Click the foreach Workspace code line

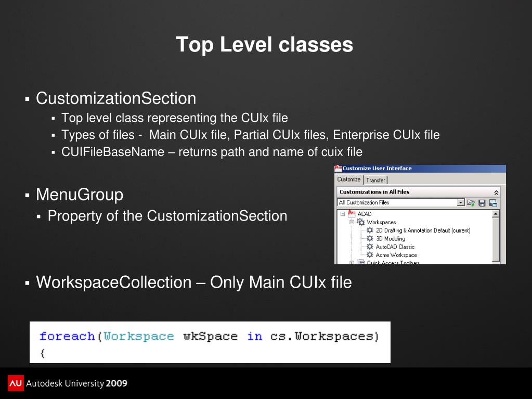[209, 336]
